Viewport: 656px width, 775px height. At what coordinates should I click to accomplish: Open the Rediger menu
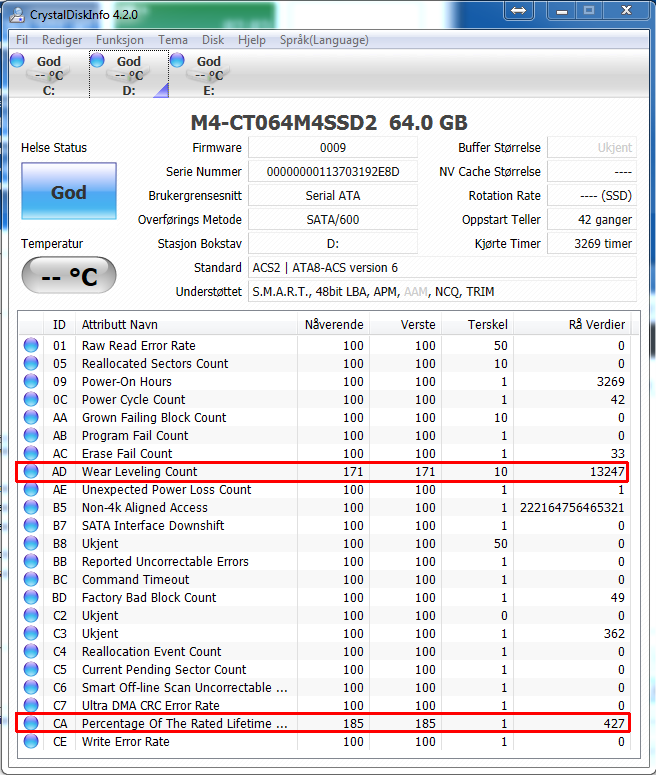[62, 40]
